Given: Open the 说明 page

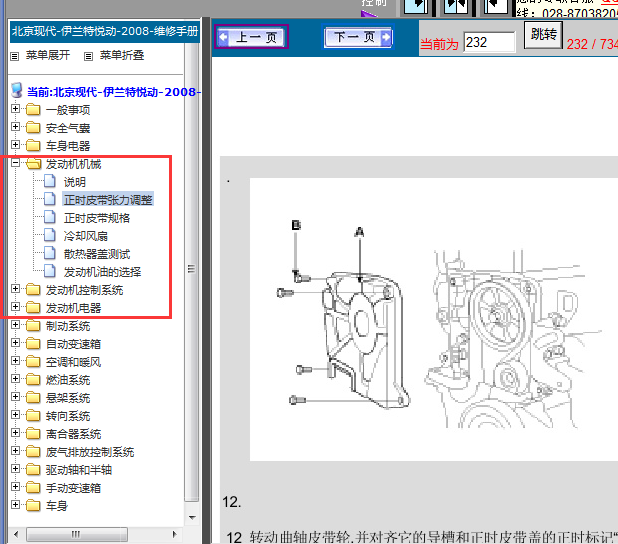Looking at the screenshot, I should 75,182.
